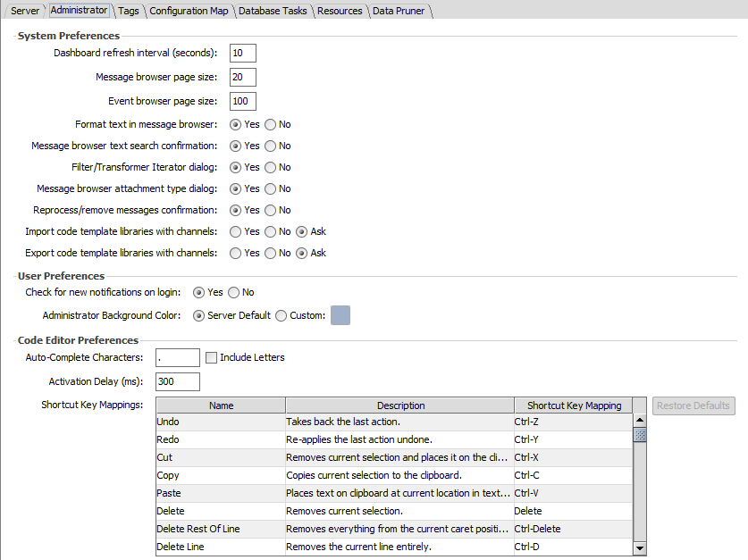Switch to the Server tab
Viewport: 748px width, 560px height.
(25, 11)
